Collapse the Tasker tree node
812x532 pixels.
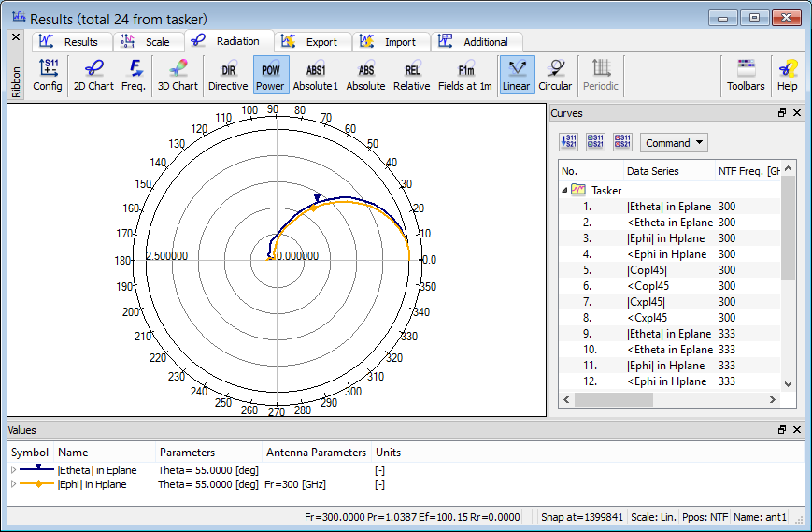[564, 190]
